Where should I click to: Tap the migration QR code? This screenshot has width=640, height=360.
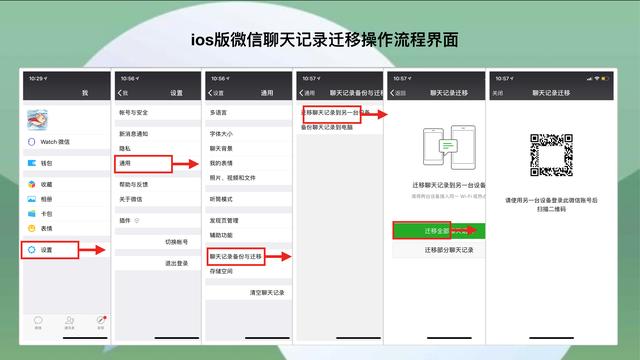551,155
